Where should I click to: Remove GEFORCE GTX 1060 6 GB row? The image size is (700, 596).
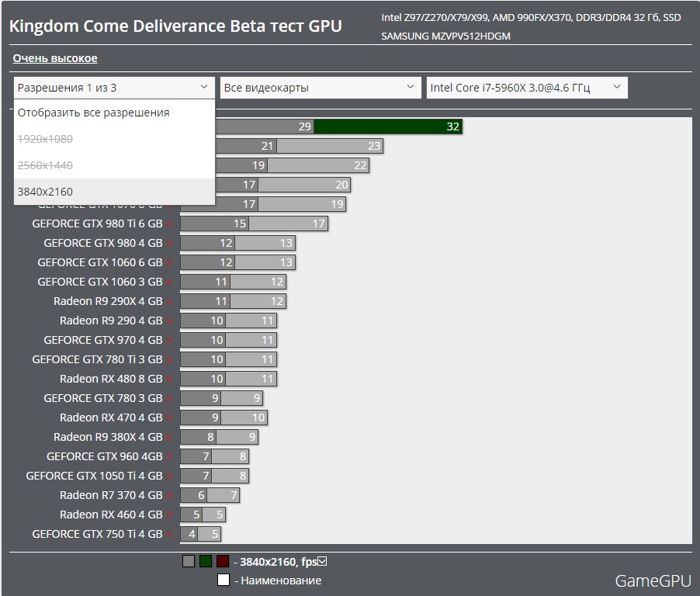[x=170, y=263]
